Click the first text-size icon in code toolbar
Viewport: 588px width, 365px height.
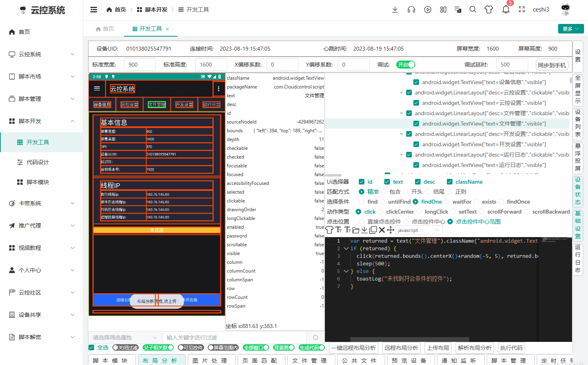coord(338,230)
